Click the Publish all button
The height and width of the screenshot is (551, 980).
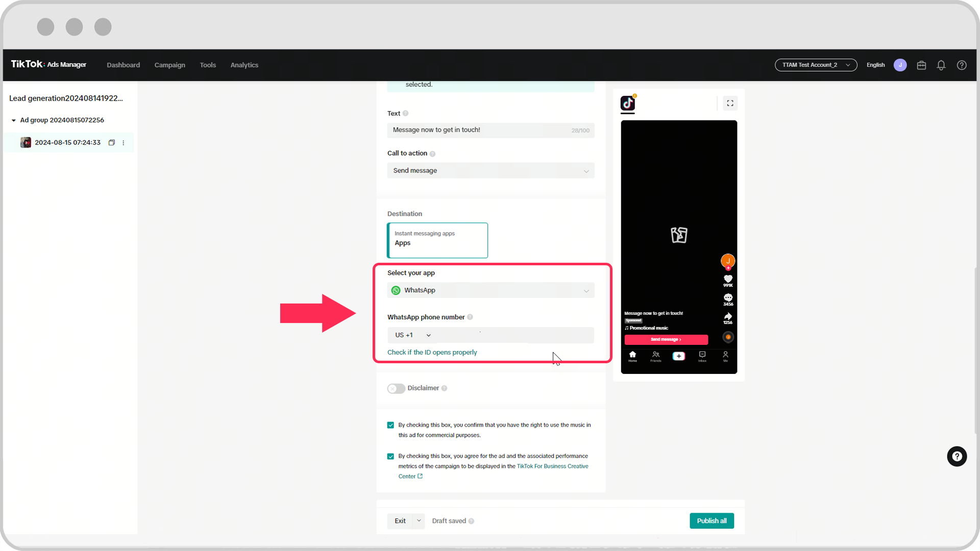[712, 521]
